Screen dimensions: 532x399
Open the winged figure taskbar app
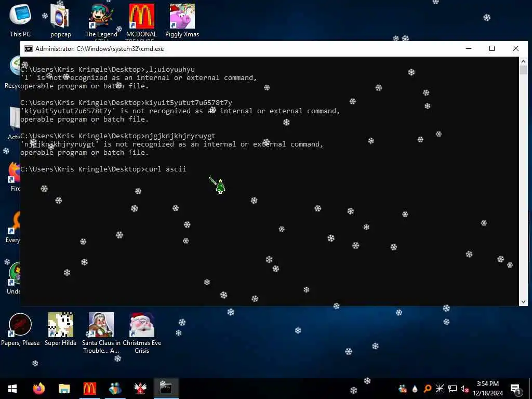tap(140, 389)
